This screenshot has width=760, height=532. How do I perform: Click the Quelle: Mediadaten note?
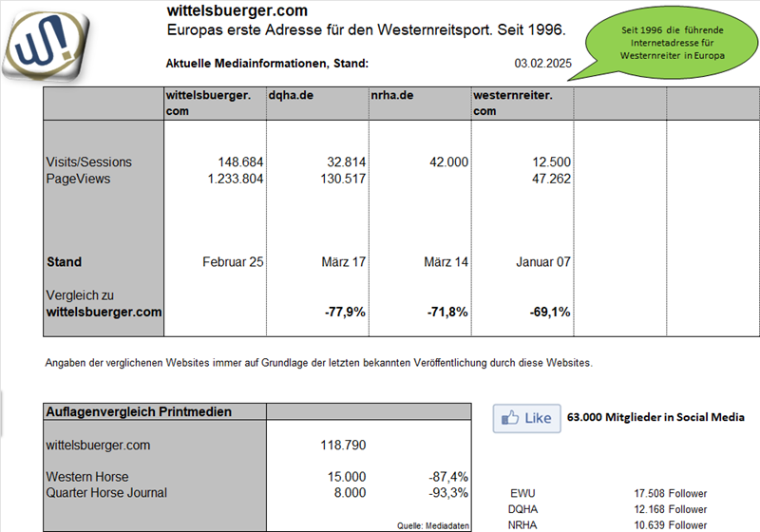tap(433, 525)
